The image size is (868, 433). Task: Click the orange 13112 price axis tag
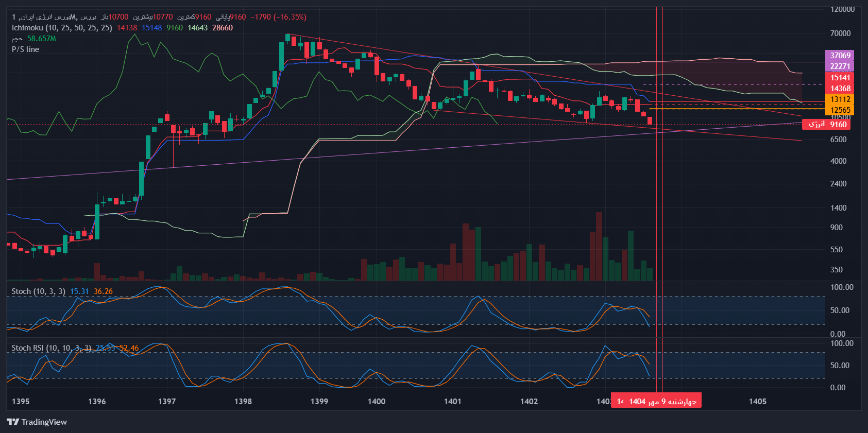click(840, 99)
